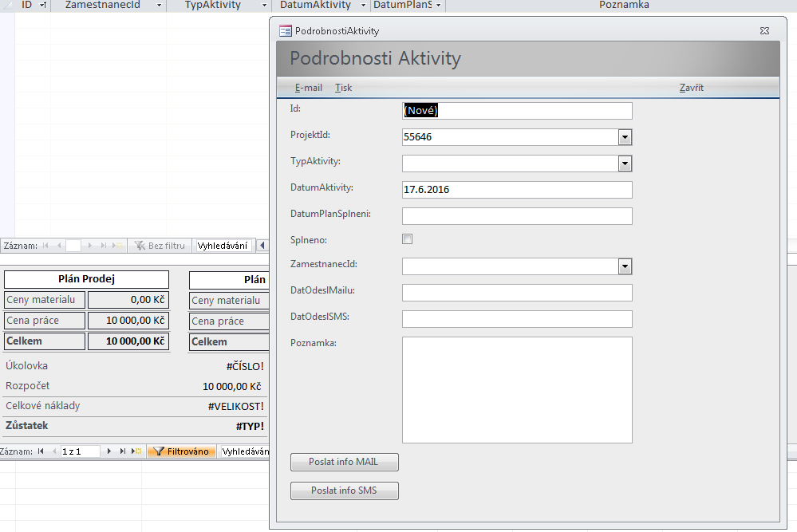Toggle the orange Filtrováno filter indicator
The width and height of the screenshot is (797, 532).
[180, 451]
